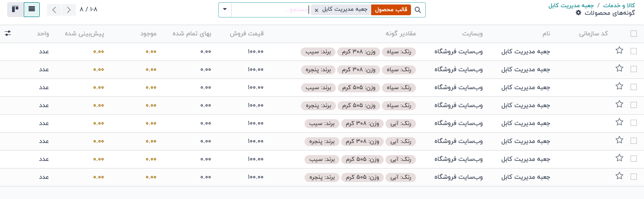Switch to Kanban view
The width and height of the screenshot is (644, 199).
(x=15, y=9)
